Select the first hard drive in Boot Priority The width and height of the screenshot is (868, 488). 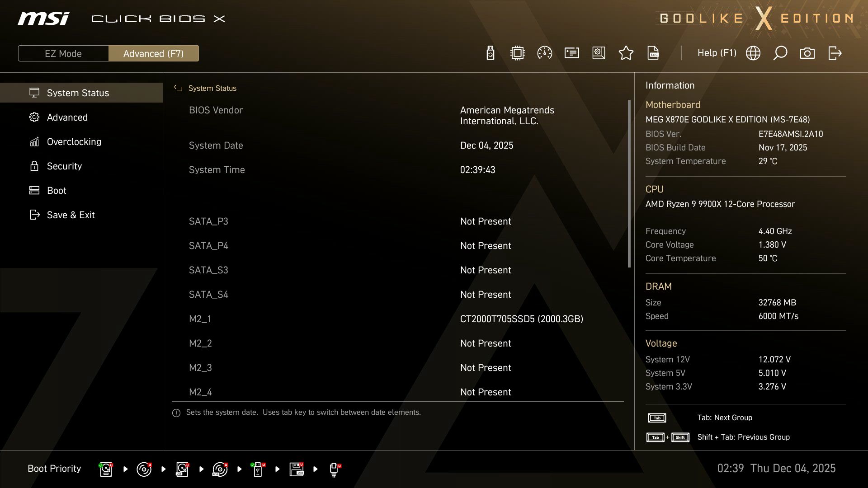106,469
